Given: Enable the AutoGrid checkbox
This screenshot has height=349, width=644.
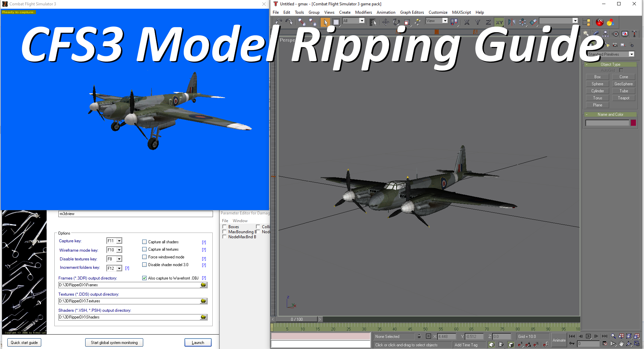Looking at the screenshot, I should [621, 70].
